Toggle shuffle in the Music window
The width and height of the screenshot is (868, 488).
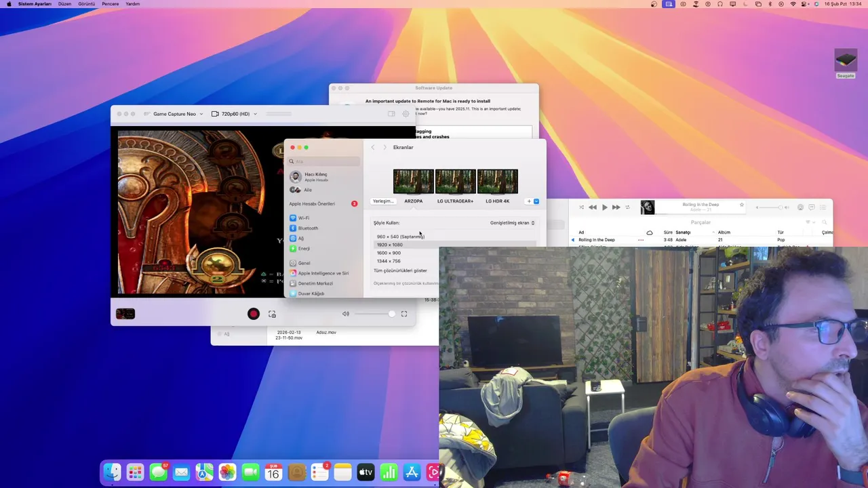[x=581, y=207]
